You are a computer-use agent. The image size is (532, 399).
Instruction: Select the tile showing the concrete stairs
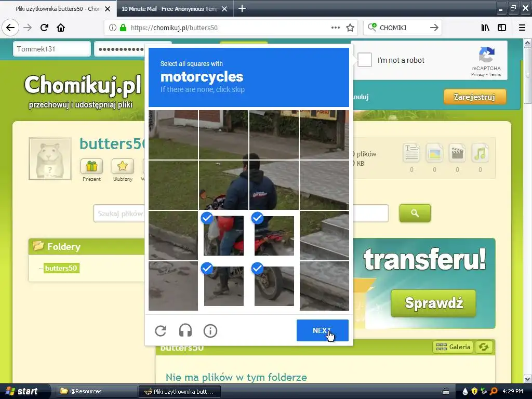(x=324, y=235)
